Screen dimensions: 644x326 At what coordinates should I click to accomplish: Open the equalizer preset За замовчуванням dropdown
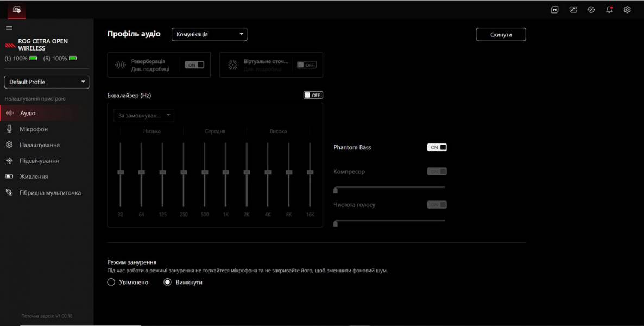[144, 115]
